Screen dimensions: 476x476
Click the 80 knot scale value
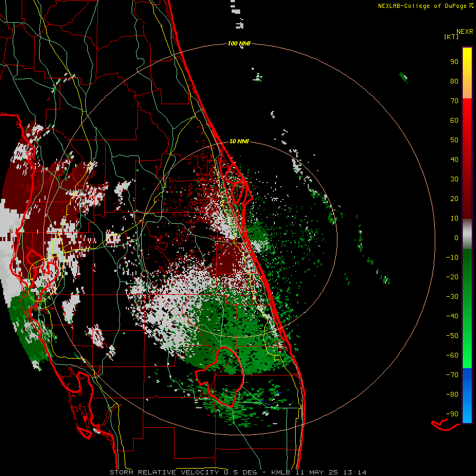pos(454,81)
